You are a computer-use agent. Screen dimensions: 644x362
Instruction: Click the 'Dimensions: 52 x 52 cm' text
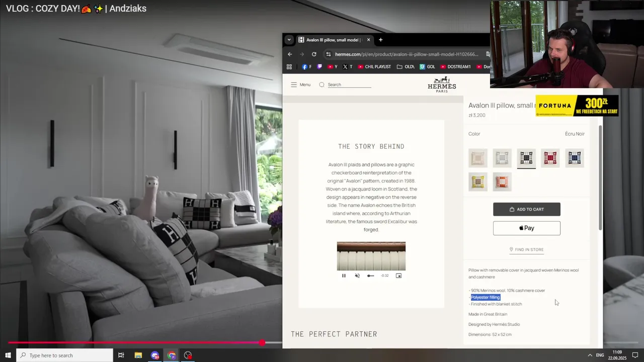pos(490,334)
